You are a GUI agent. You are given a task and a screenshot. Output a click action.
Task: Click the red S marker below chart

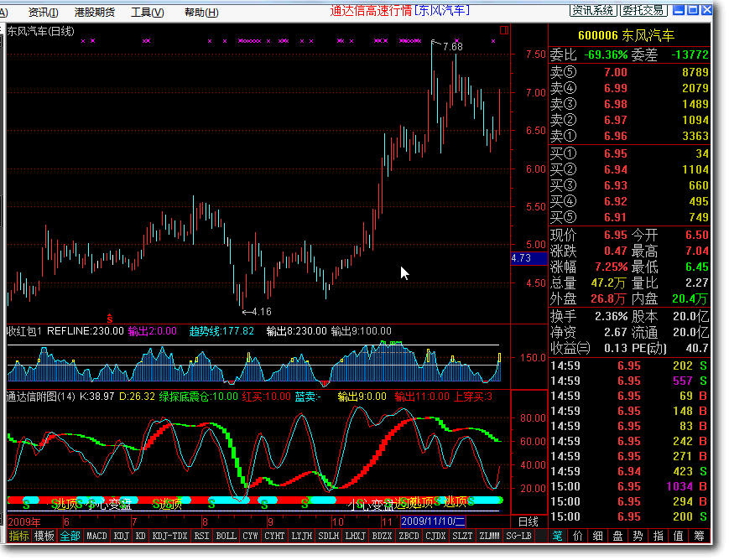(110, 319)
